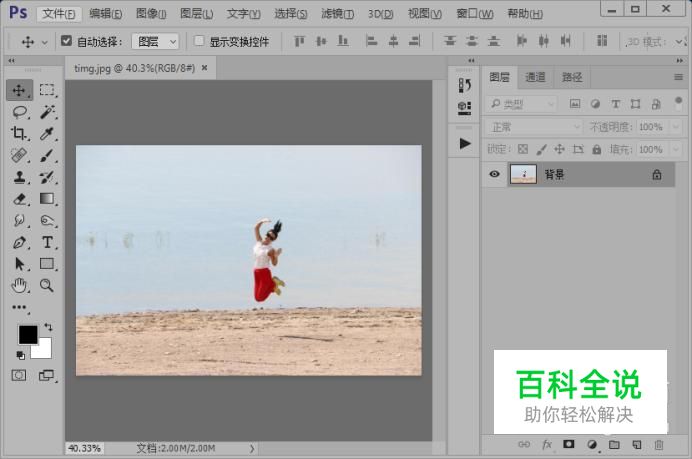Open the 图层 auto-select target dropdown
The width and height of the screenshot is (692, 459).
tap(157, 42)
